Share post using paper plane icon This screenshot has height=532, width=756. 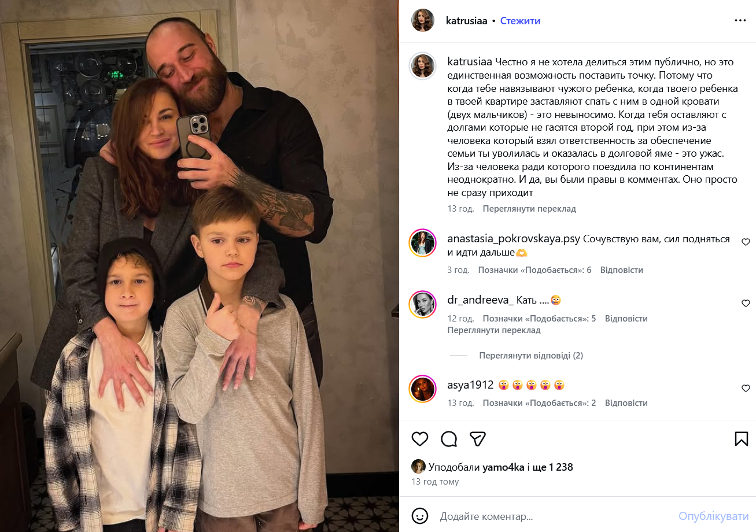[x=477, y=439]
